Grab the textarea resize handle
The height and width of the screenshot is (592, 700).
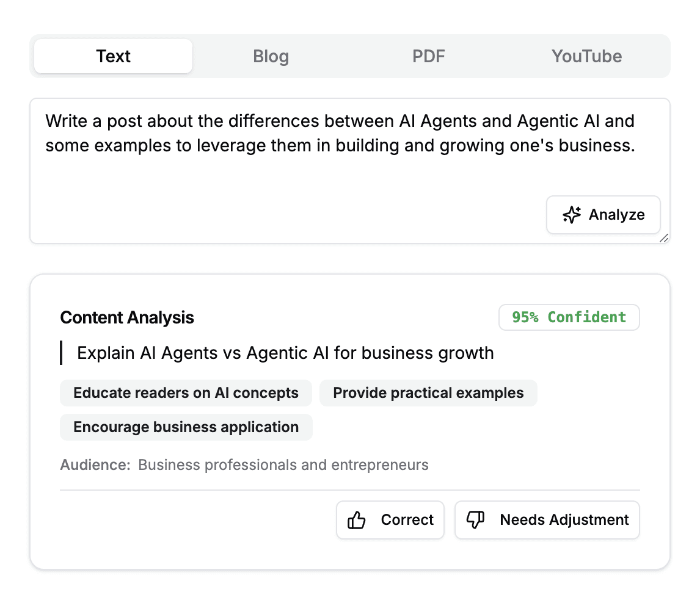coord(665,238)
